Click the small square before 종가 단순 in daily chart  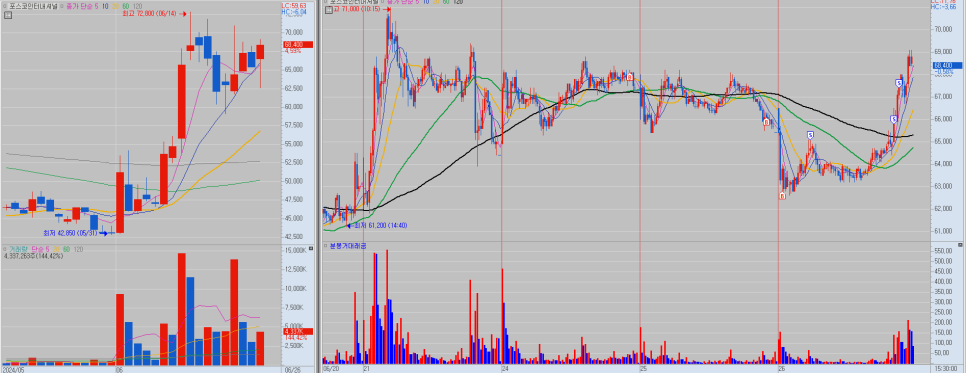(62, 6)
